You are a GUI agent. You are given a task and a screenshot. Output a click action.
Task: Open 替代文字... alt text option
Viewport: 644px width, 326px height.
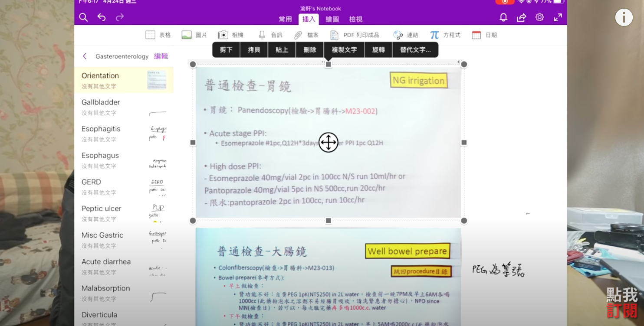pos(415,50)
